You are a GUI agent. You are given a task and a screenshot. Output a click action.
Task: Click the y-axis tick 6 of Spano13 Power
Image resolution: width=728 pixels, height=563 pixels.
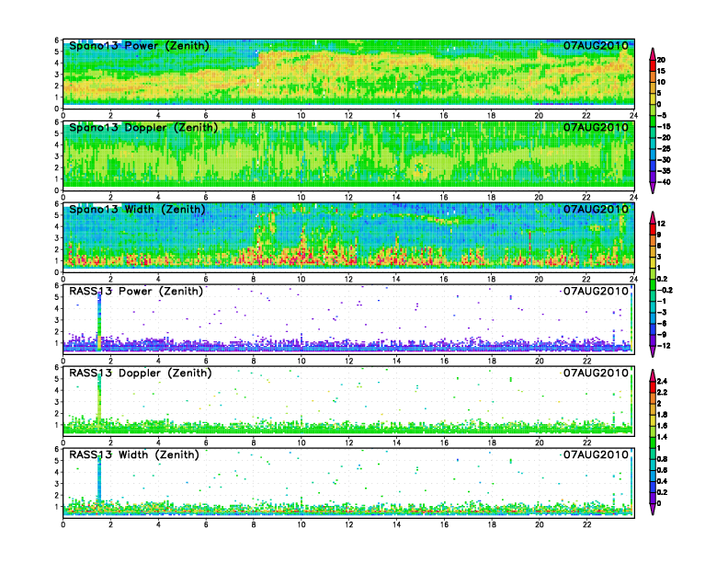(x=57, y=40)
